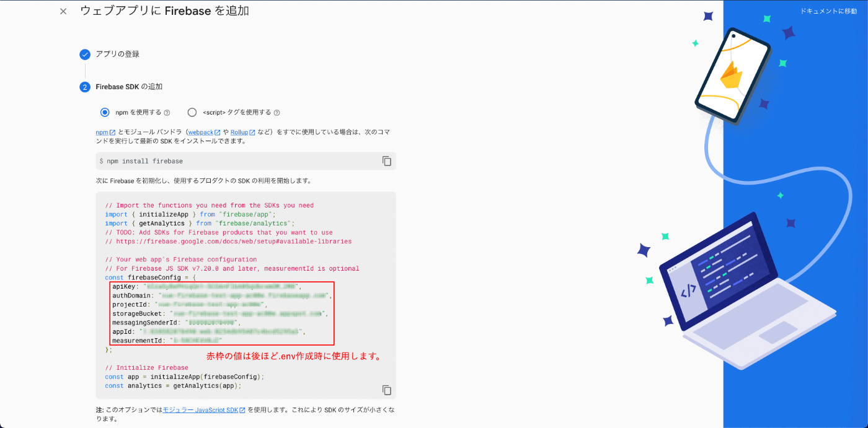Copy the 'npm install firebase' command
Viewport: 868px width, 428px height.
pos(387,161)
